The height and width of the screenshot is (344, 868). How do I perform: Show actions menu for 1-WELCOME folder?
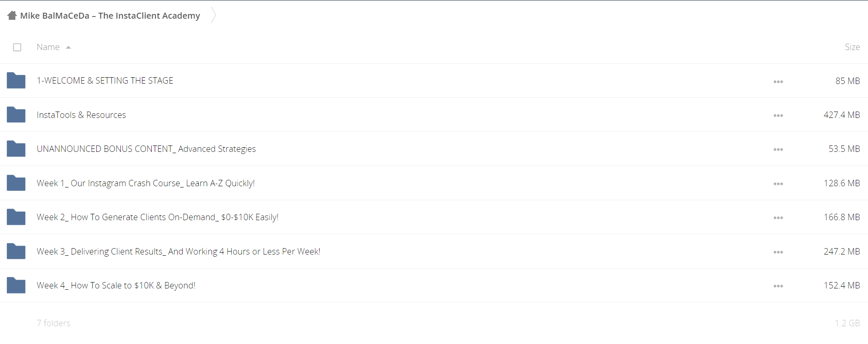coord(778,81)
